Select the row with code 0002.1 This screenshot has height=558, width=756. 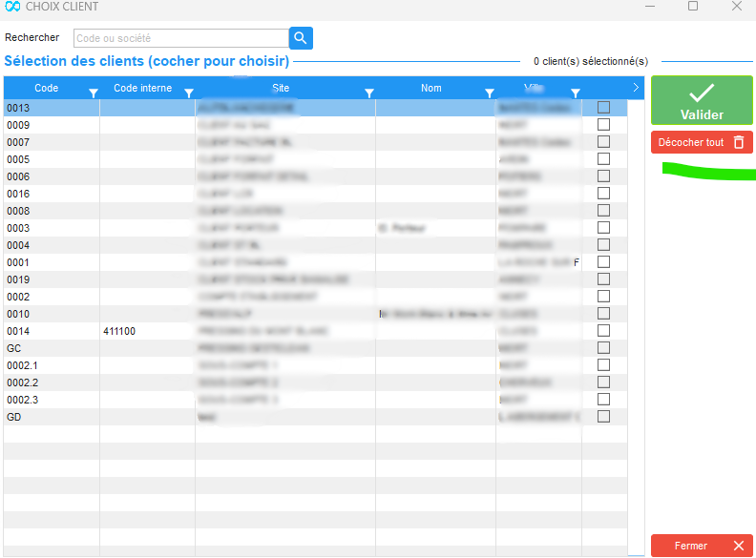(51, 365)
